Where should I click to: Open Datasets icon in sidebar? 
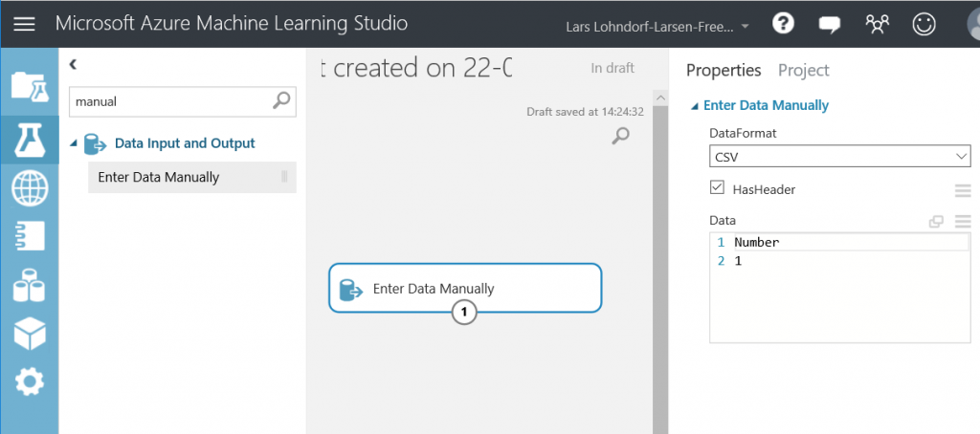pos(29,285)
